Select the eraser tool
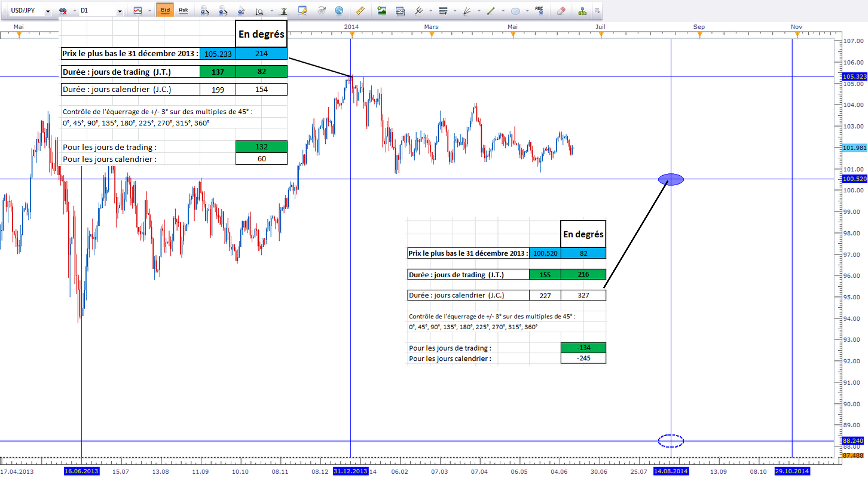The image size is (868, 478). (x=561, y=11)
